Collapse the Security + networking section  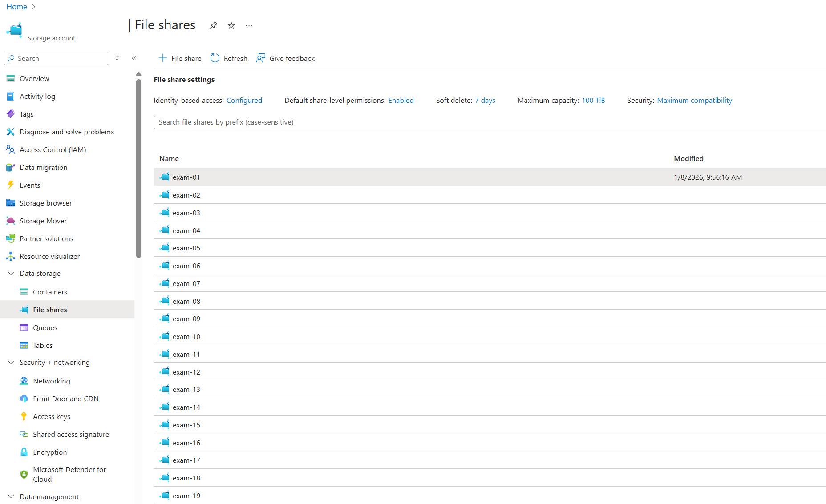click(11, 362)
